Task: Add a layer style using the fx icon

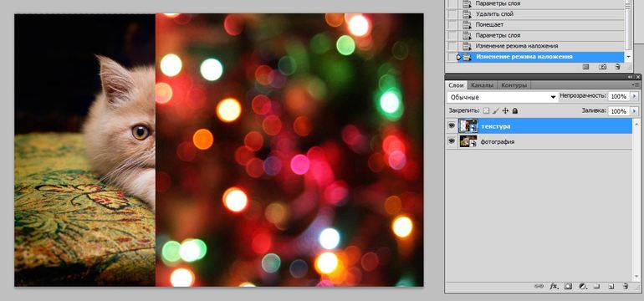Action: coord(554,286)
